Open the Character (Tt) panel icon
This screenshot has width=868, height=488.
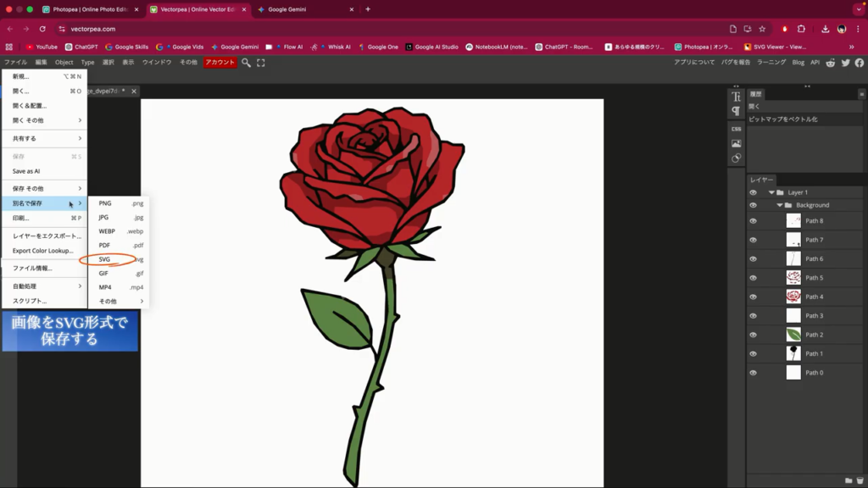coord(736,97)
